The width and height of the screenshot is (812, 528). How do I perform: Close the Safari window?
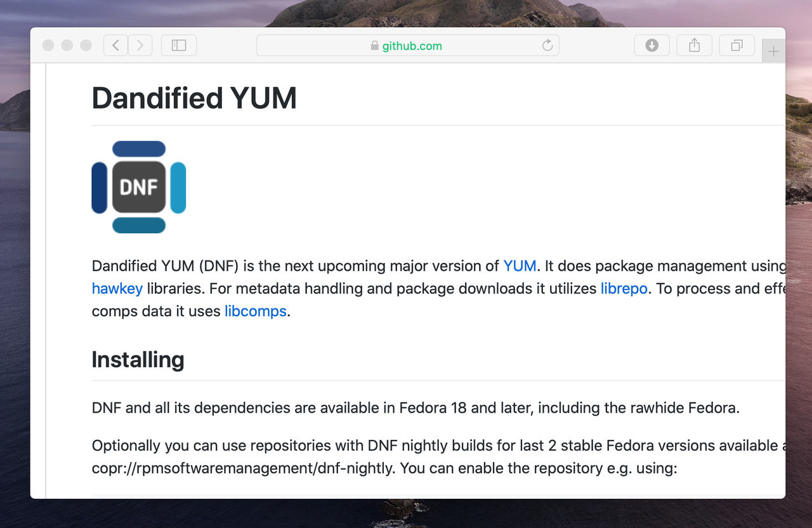point(48,46)
